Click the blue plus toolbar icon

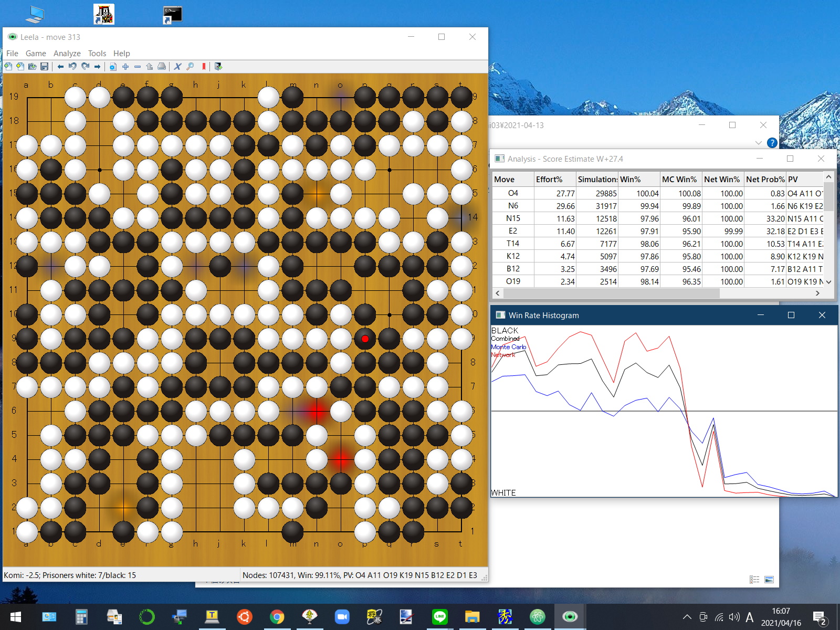pyautogui.click(x=125, y=67)
